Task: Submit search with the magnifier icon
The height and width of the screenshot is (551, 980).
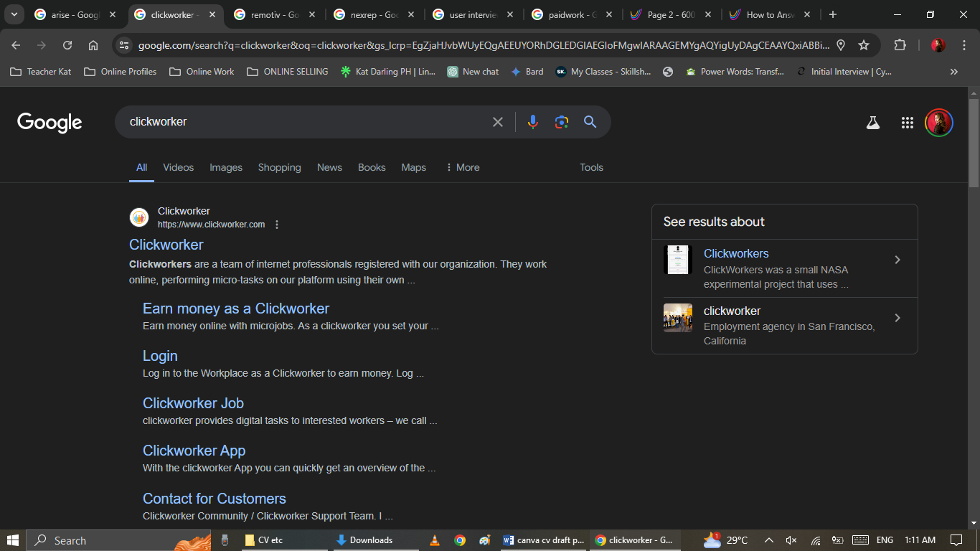Action: pyautogui.click(x=590, y=122)
